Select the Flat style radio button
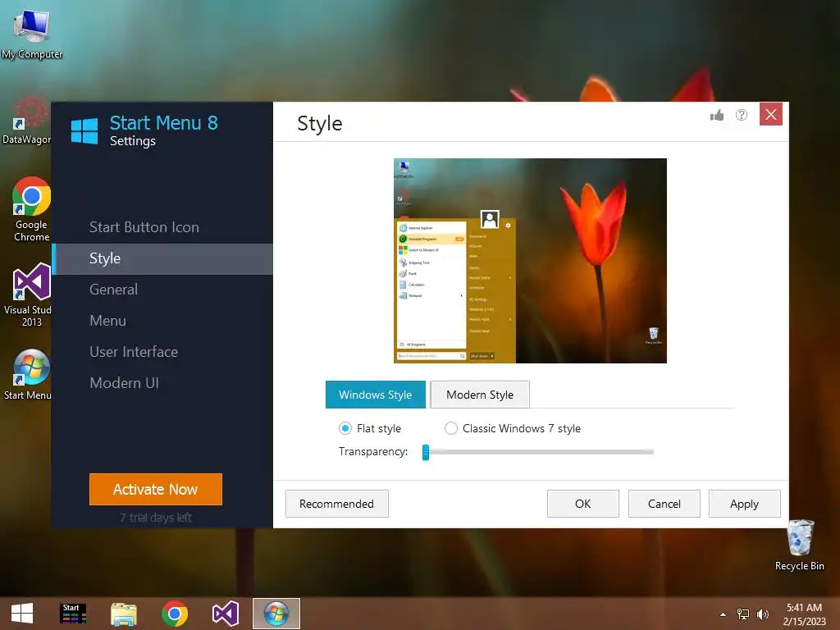 [x=345, y=428]
